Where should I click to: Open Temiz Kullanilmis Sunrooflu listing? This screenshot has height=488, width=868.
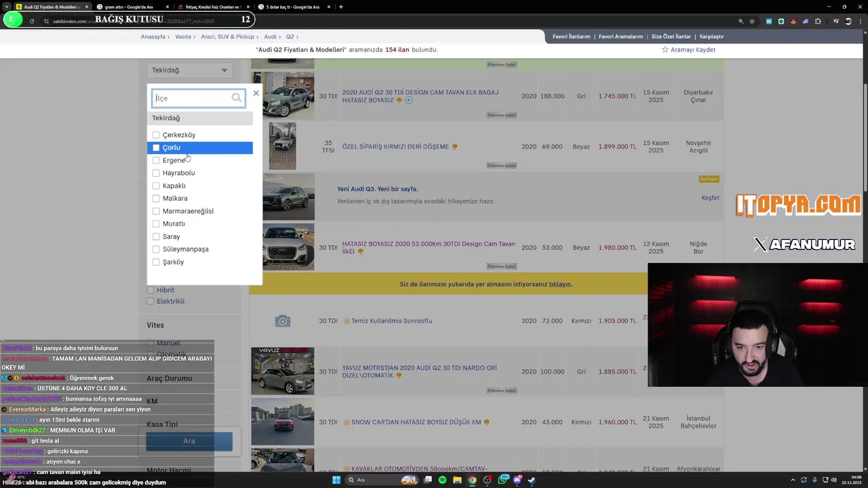tap(391, 321)
